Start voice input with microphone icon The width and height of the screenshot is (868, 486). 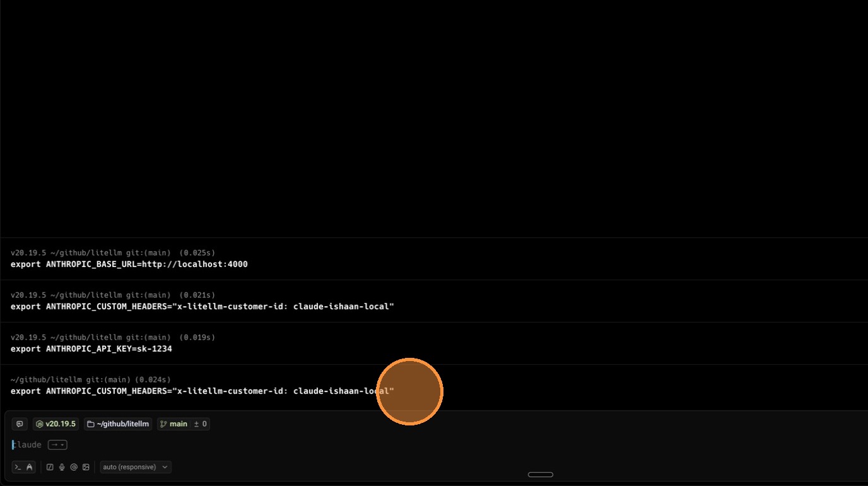(x=62, y=467)
